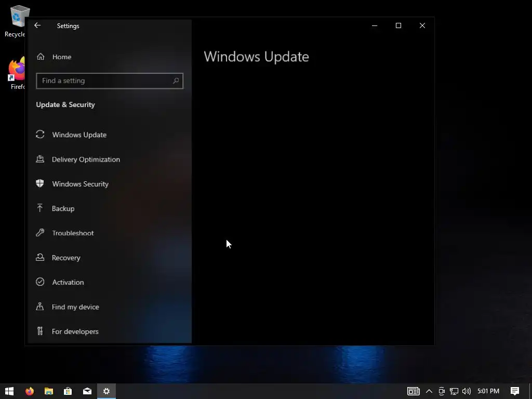Open the Windows Start menu

[9, 391]
